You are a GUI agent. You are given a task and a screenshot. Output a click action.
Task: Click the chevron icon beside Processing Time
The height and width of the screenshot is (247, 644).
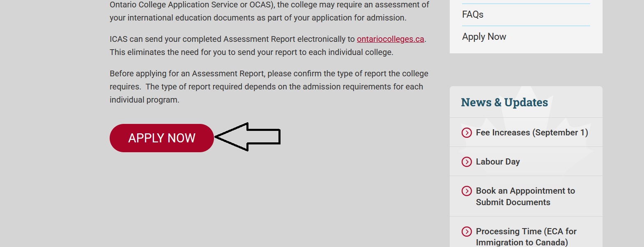tap(467, 231)
